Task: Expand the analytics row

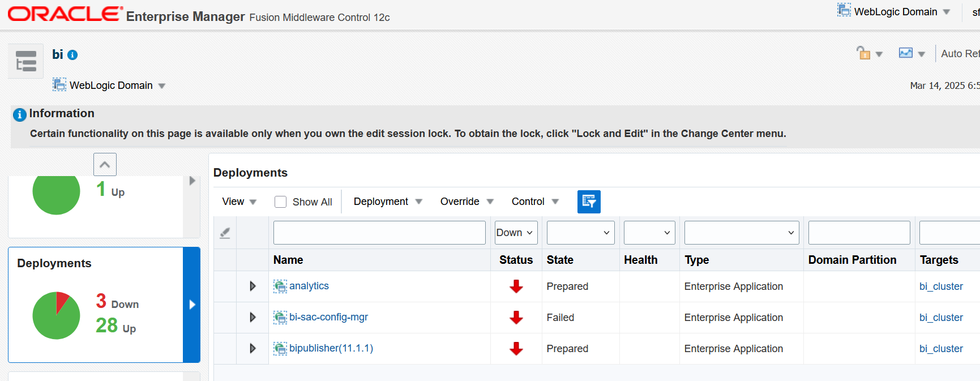Action: point(253,286)
